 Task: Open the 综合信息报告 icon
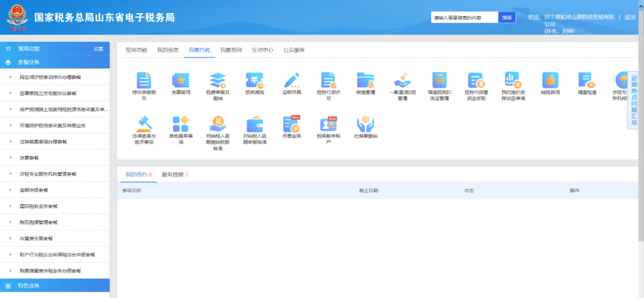tap(144, 81)
